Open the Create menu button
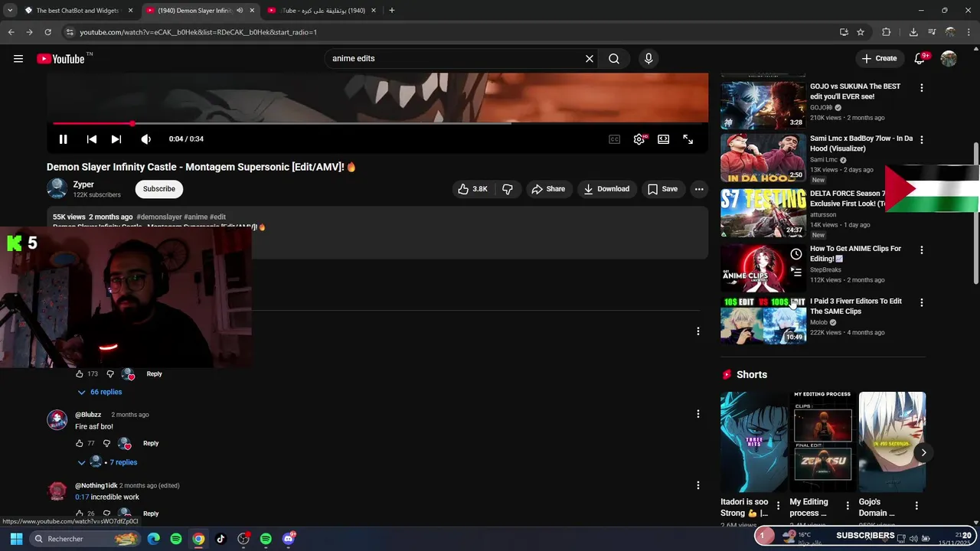 click(x=879, y=58)
